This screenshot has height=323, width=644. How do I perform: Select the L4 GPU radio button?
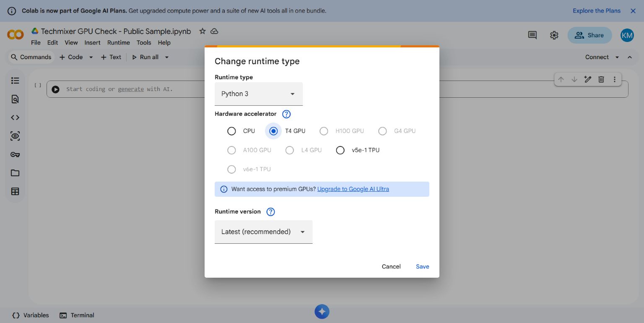click(290, 150)
